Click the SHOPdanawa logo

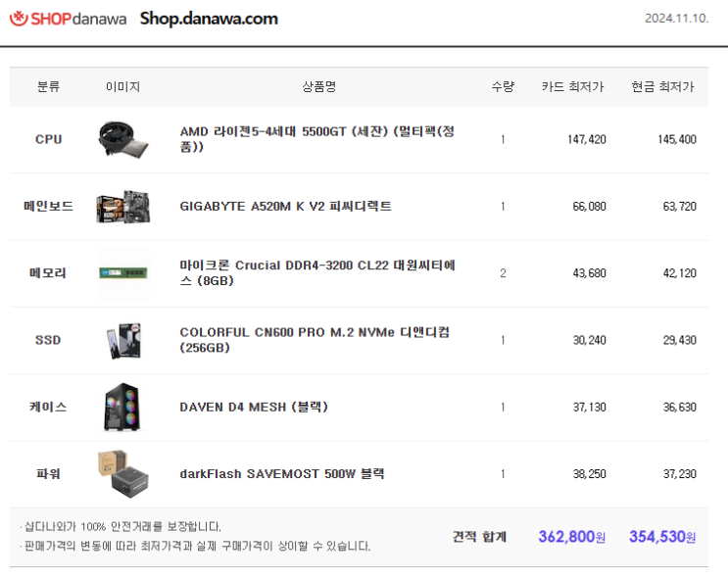[x=68, y=19]
